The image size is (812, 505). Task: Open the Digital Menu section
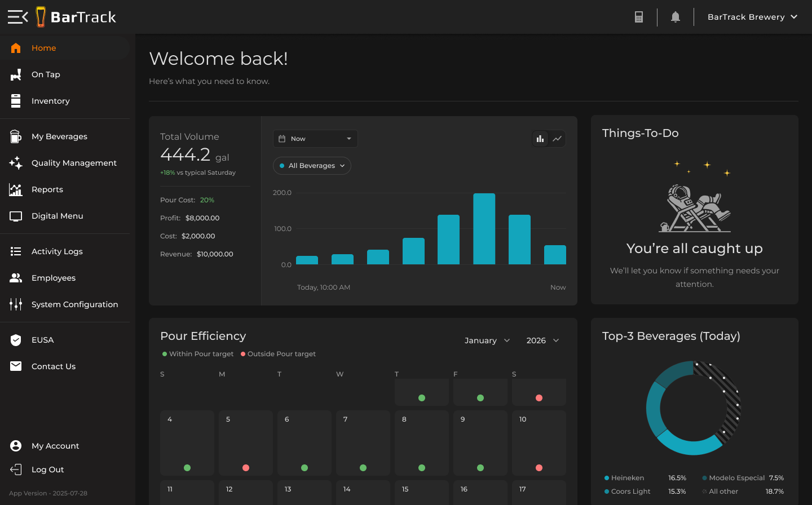coord(57,216)
